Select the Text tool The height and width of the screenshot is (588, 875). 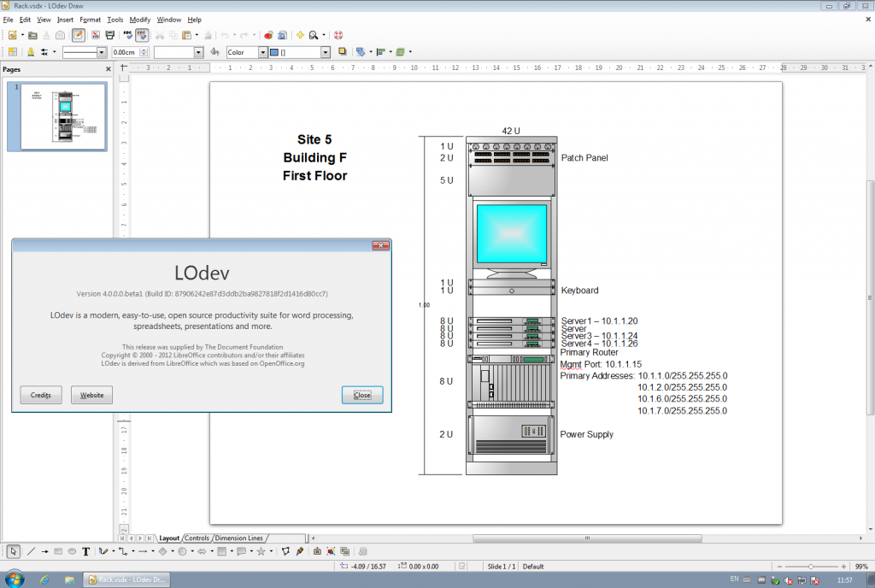click(85, 550)
